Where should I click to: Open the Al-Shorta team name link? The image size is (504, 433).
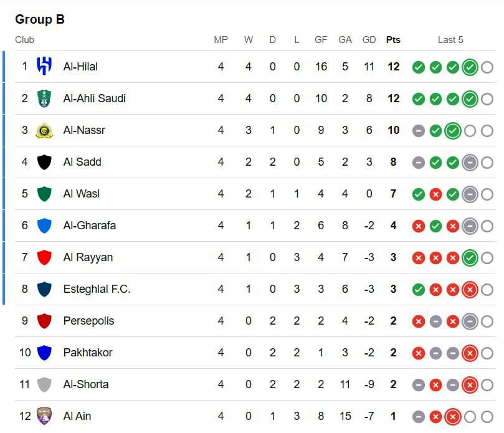coord(86,384)
